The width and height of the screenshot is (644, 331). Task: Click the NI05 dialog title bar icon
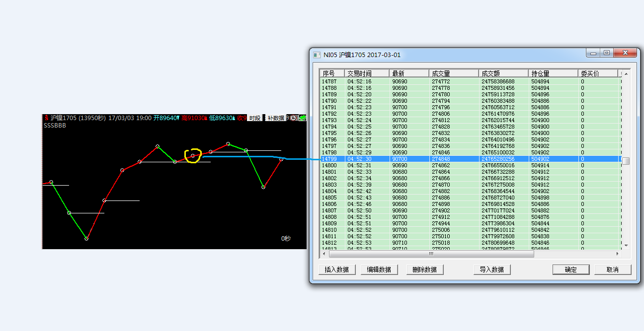pyautogui.click(x=317, y=55)
